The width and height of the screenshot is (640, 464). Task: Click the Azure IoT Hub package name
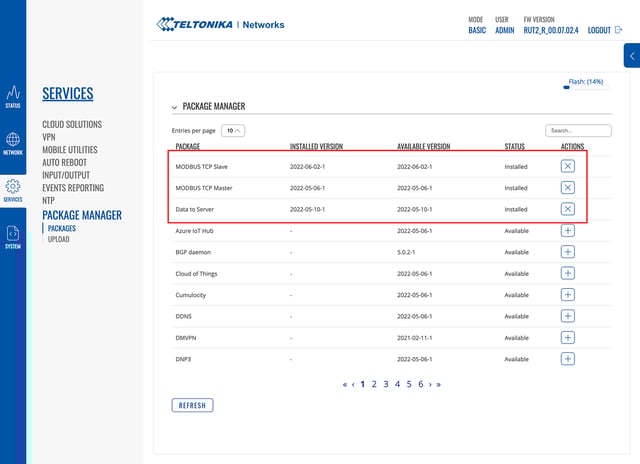pyautogui.click(x=194, y=231)
